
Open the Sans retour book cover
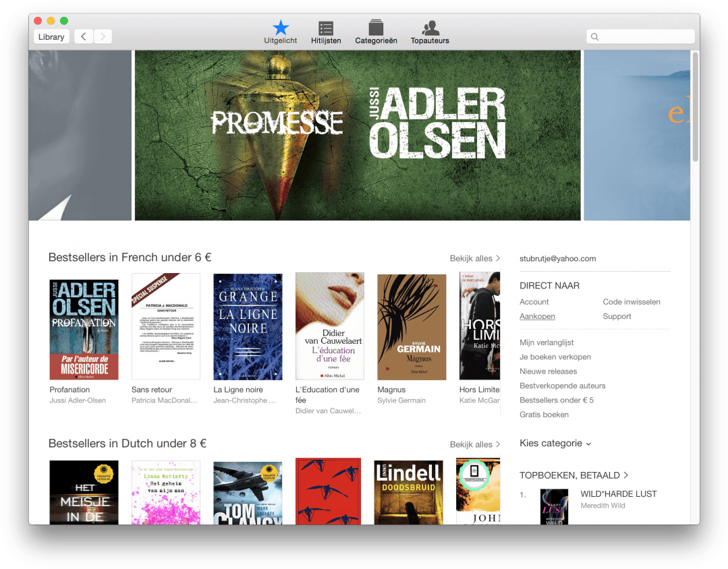tap(166, 326)
